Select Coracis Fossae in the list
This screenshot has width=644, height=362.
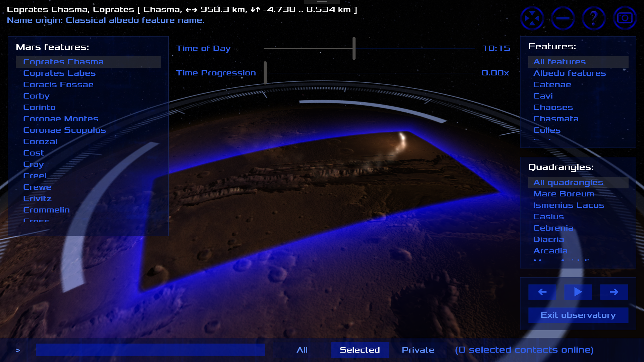coord(88,85)
